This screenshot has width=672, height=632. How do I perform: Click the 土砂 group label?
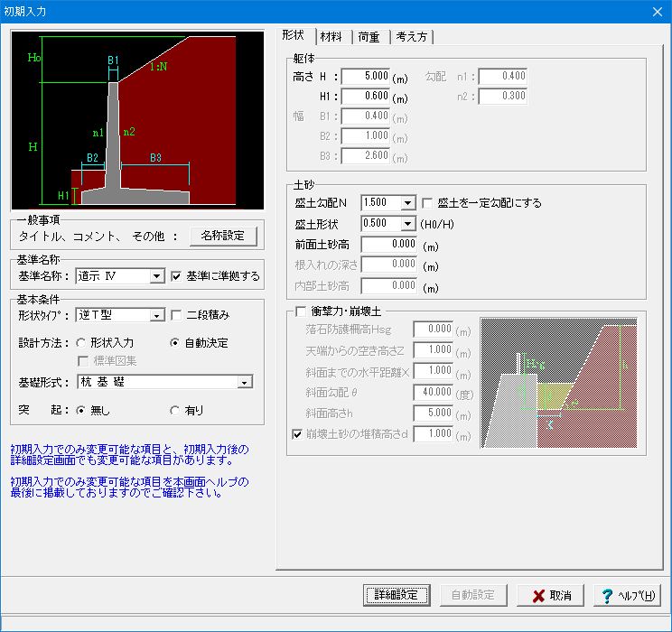click(303, 185)
